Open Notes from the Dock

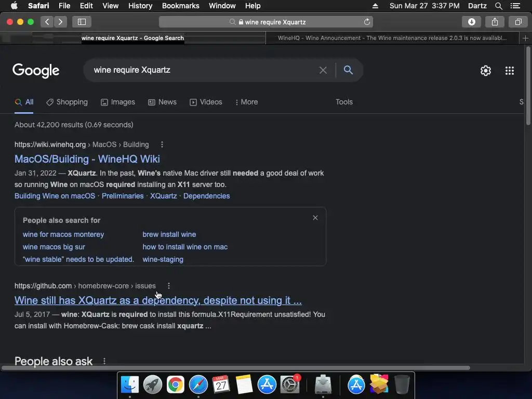tap(244, 385)
